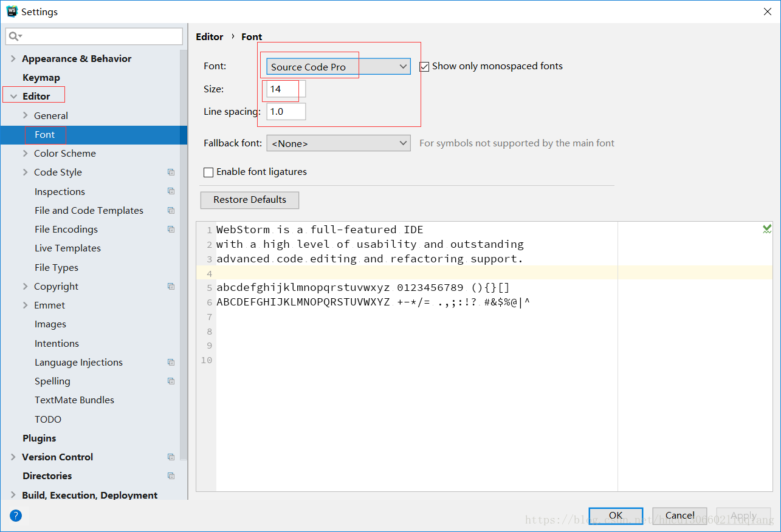Expand the Copyright node
Image resolution: width=781 pixels, height=532 pixels.
coord(25,286)
